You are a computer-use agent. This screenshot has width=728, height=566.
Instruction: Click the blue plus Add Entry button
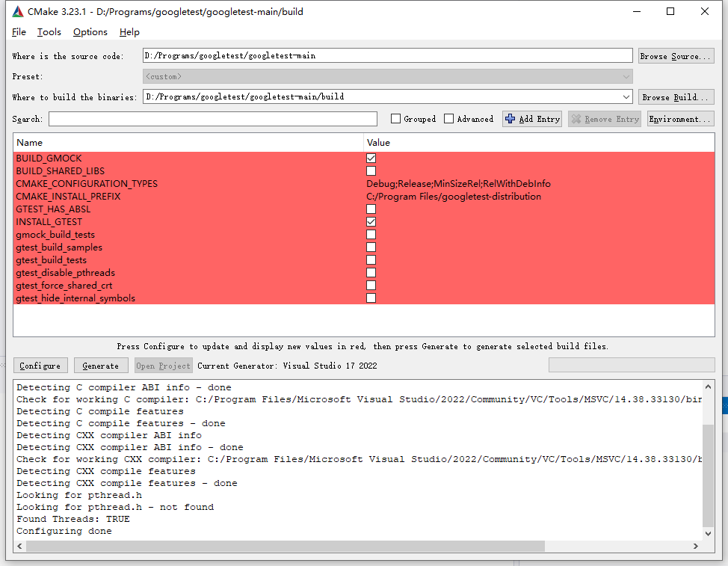click(x=532, y=119)
